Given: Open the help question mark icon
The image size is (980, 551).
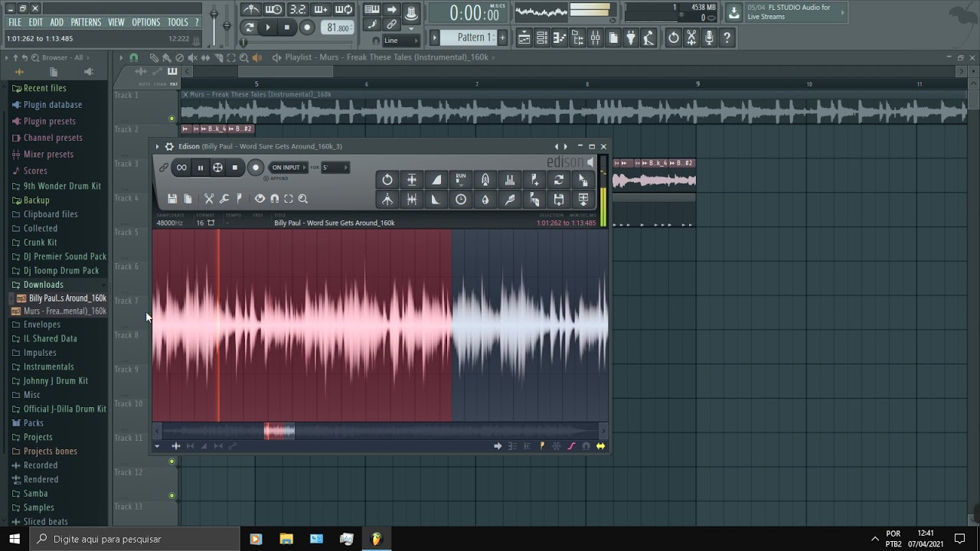Looking at the screenshot, I should [727, 37].
